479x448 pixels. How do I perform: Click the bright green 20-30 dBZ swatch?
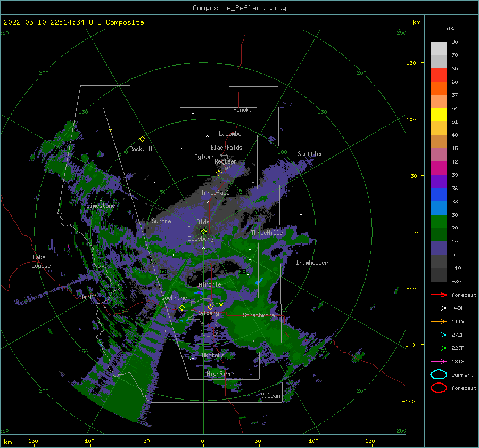439,222
